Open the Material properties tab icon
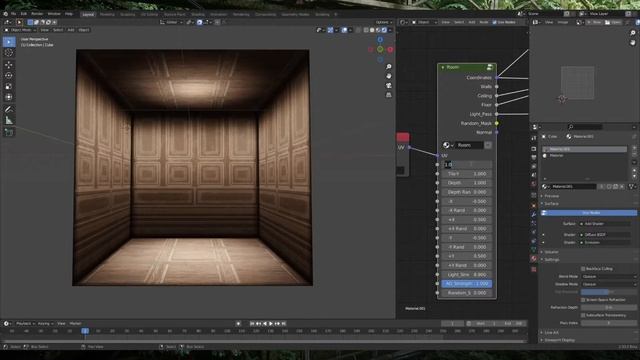The height and width of the screenshot is (360, 640). click(x=533, y=259)
